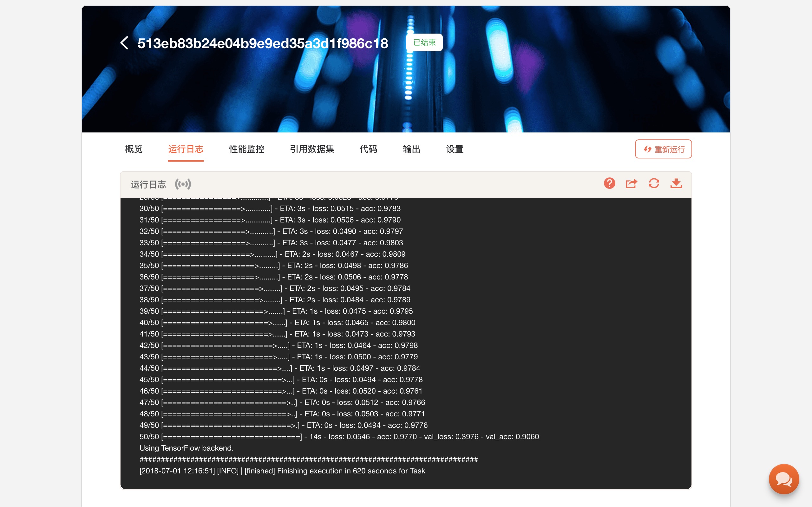This screenshot has height=507, width=812.
Task: Go to the 引用数据集 tab
Action: (x=312, y=149)
